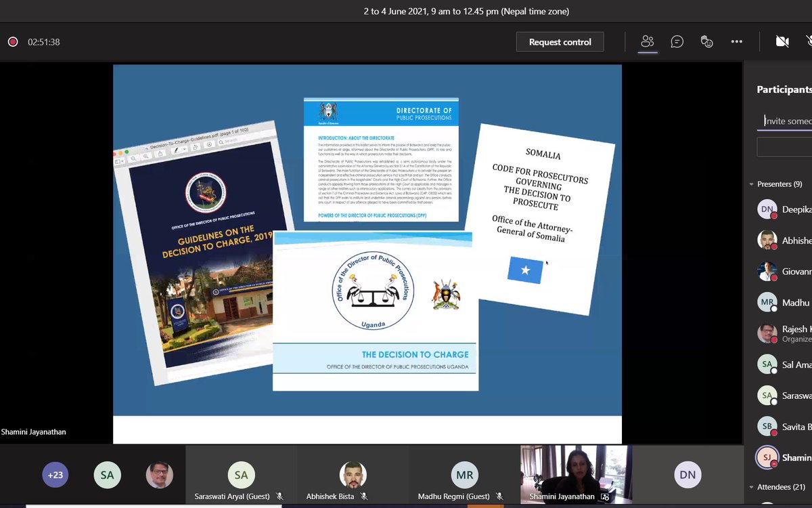Image resolution: width=812 pixels, height=508 pixels.
Task: Click the Uganda DPP circular logo on the slide
Action: 374,291
